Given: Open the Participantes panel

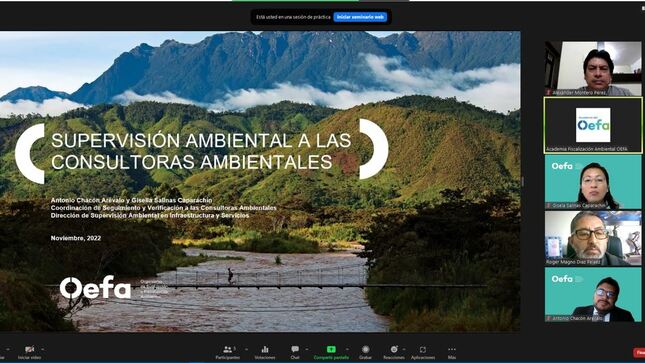Looking at the screenshot, I should (x=227, y=352).
